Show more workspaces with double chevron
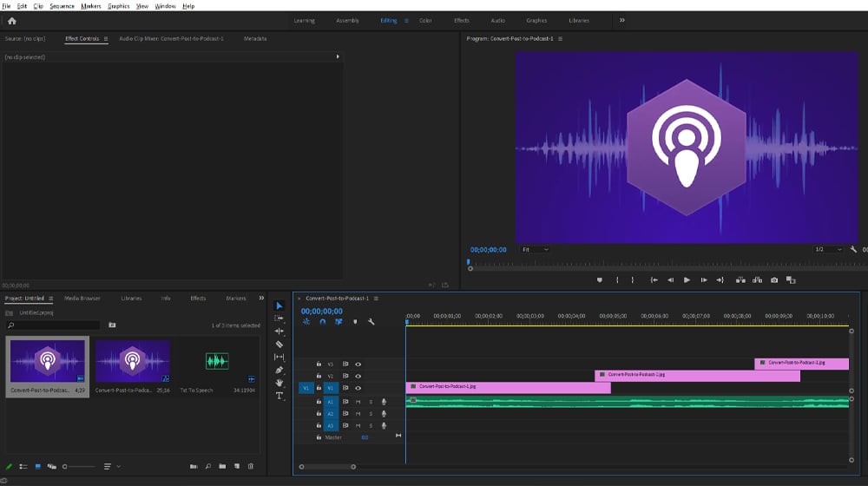The height and width of the screenshot is (486, 868). [x=622, y=21]
